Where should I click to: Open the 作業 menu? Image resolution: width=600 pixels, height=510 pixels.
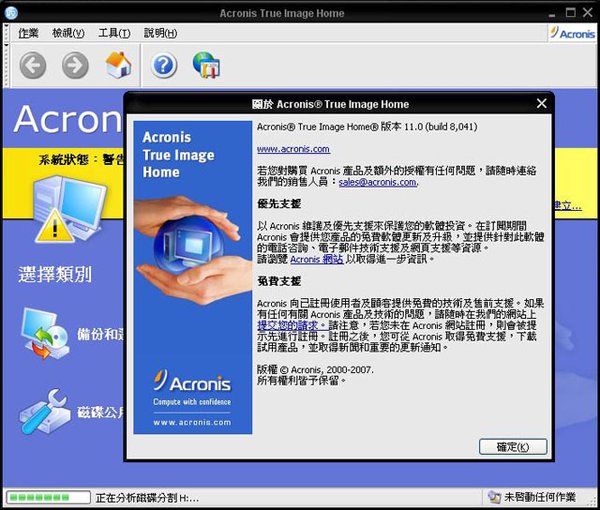(x=28, y=33)
